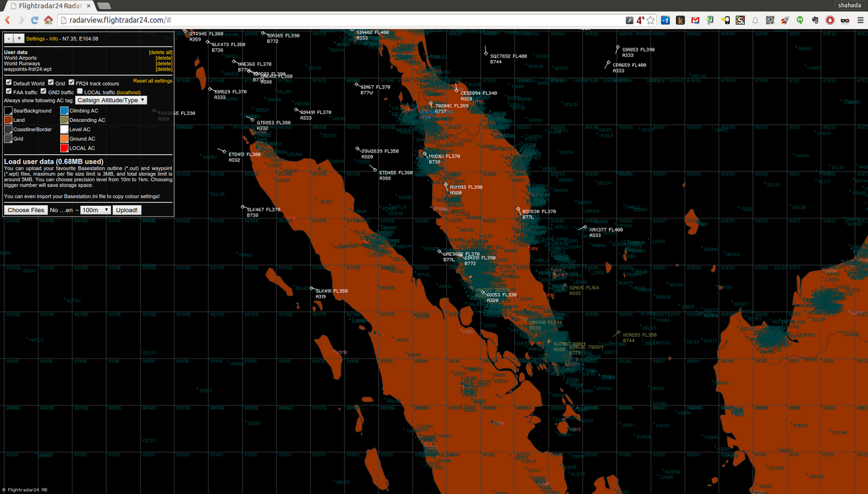Select aircraft ETD413 FL380 on map
The height and width of the screenshot is (494, 868).
point(245,155)
